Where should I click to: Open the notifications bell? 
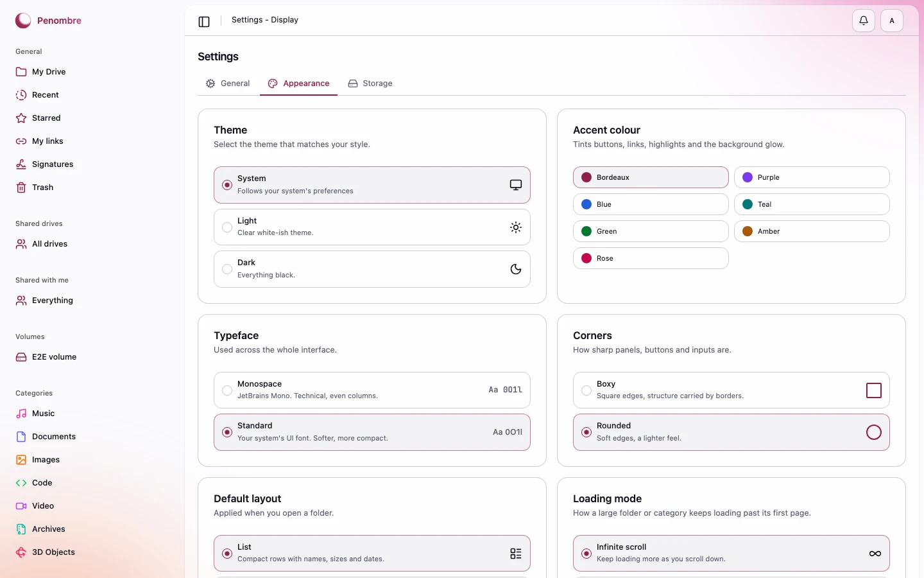point(864,21)
